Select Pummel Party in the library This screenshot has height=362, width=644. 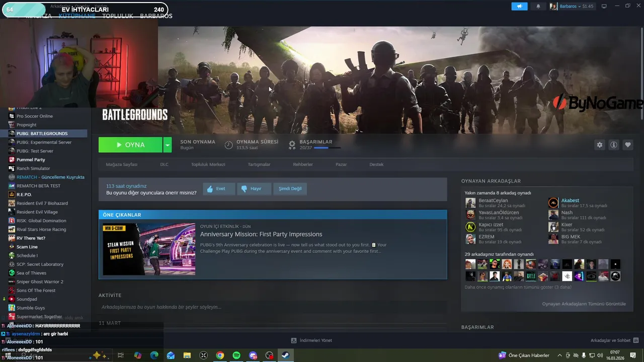(31, 159)
